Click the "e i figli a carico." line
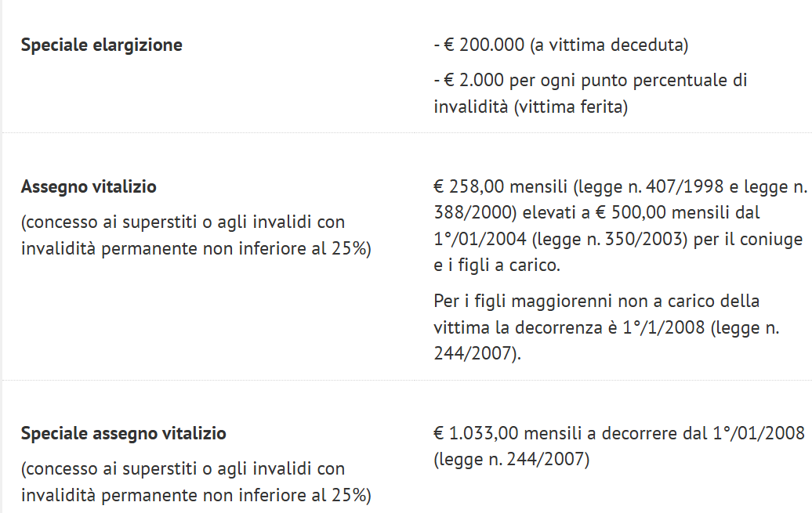The image size is (812, 513). coord(497,266)
